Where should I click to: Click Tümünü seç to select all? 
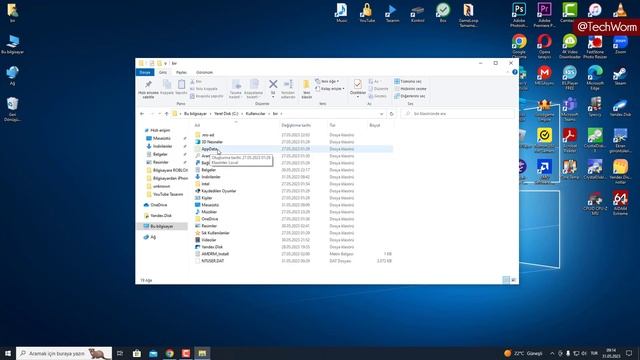[408, 81]
